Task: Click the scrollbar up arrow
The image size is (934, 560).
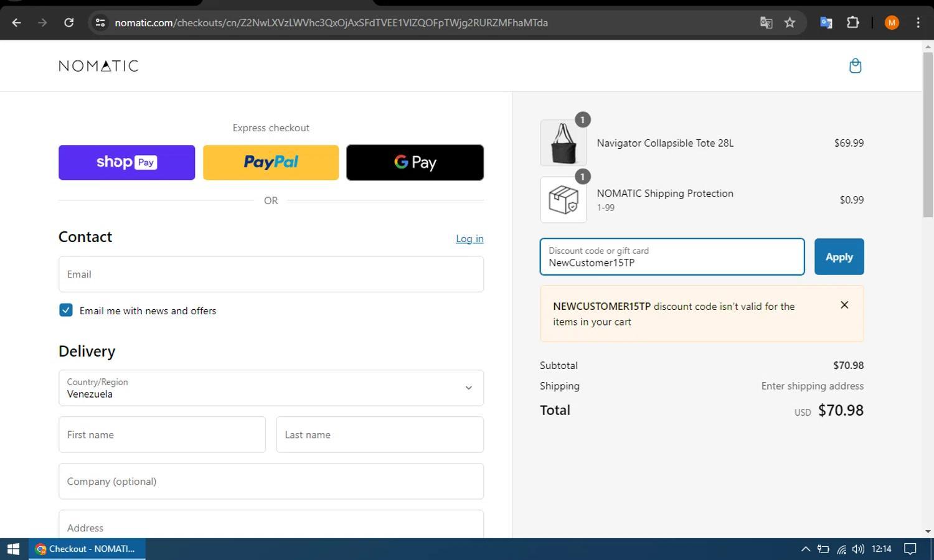Action: 928,47
